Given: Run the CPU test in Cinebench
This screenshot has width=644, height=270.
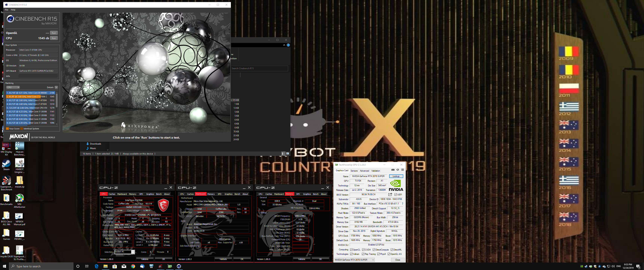Looking at the screenshot, I should (54, 38).
